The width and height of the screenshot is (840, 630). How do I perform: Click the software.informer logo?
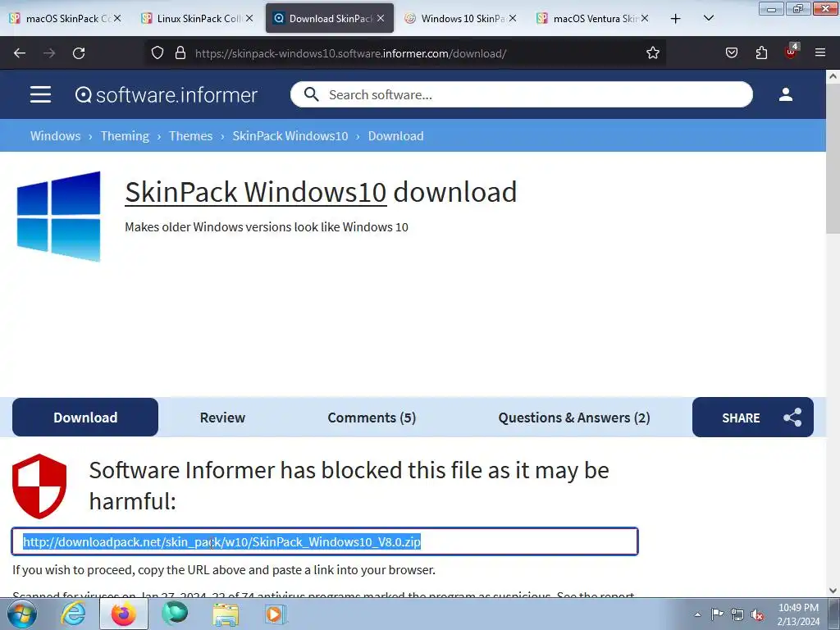pyautogui.click(x=166, y=95)
